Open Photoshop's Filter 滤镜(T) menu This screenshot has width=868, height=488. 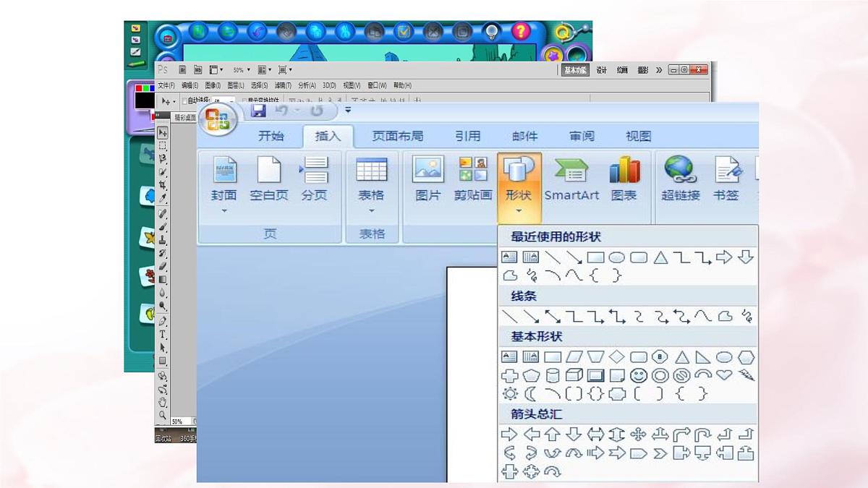point(283,85)
